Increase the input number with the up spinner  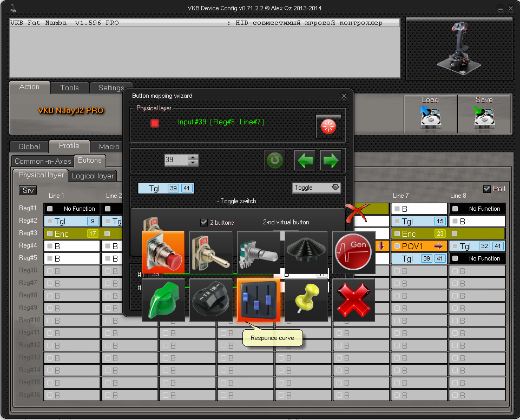pyautogui.click(x=193, y=157)
